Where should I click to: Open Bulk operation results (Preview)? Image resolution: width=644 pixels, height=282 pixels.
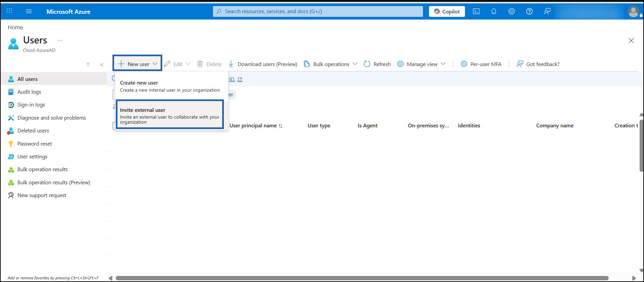[54, 183]
